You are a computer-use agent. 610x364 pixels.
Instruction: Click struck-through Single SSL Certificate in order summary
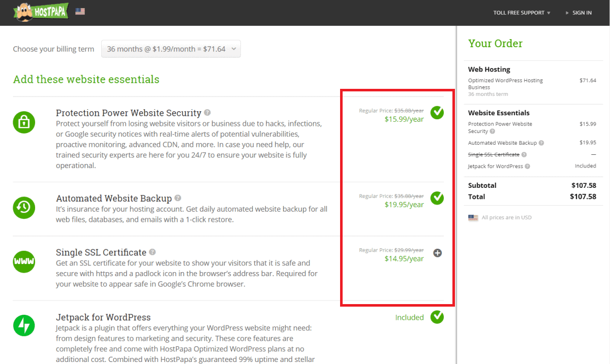(x=494, y=154)
